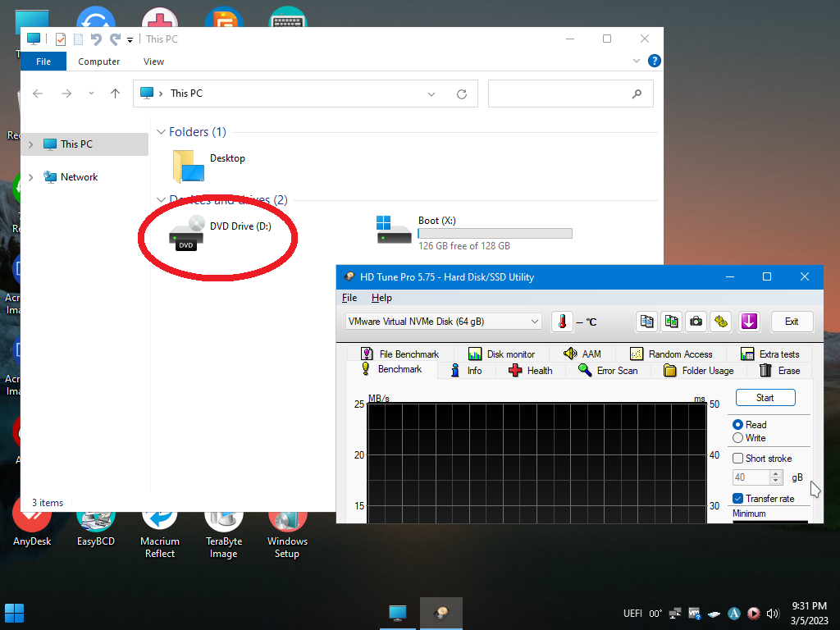The width and height of the screenshot is (840, 630).
Task: Open recent locations dropdown arrow
Action: pyautogui.click(x=92, y=94)
